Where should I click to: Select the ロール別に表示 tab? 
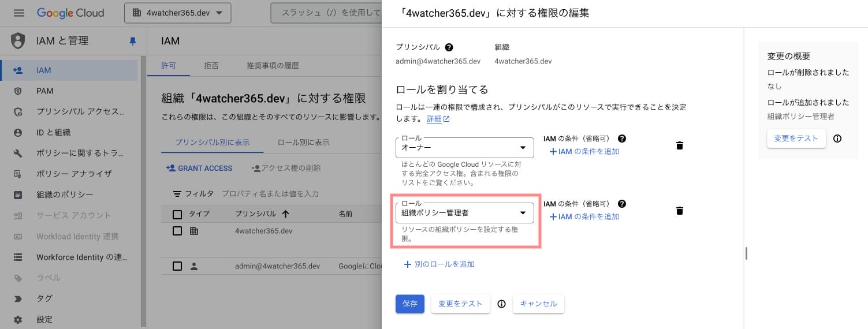[304, 142]
